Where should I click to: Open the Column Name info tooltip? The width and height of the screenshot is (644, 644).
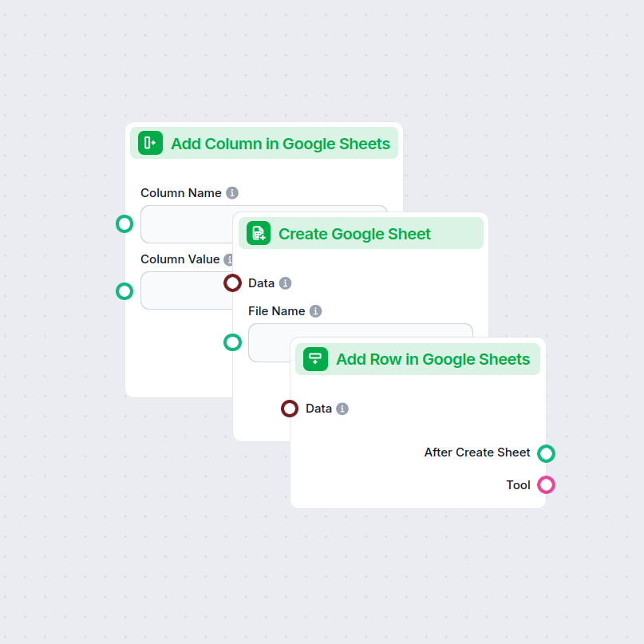pyautogui.click(x=232, y=192)
